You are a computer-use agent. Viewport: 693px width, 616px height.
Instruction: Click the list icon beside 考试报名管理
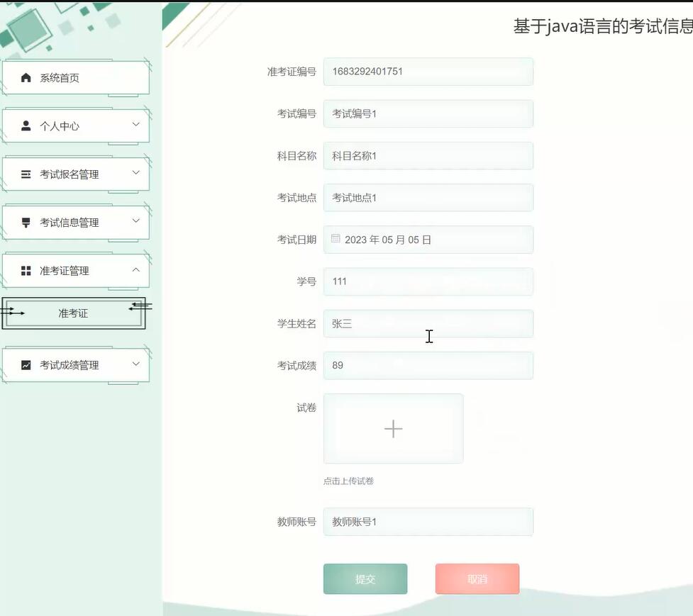(x=26, y=173)
